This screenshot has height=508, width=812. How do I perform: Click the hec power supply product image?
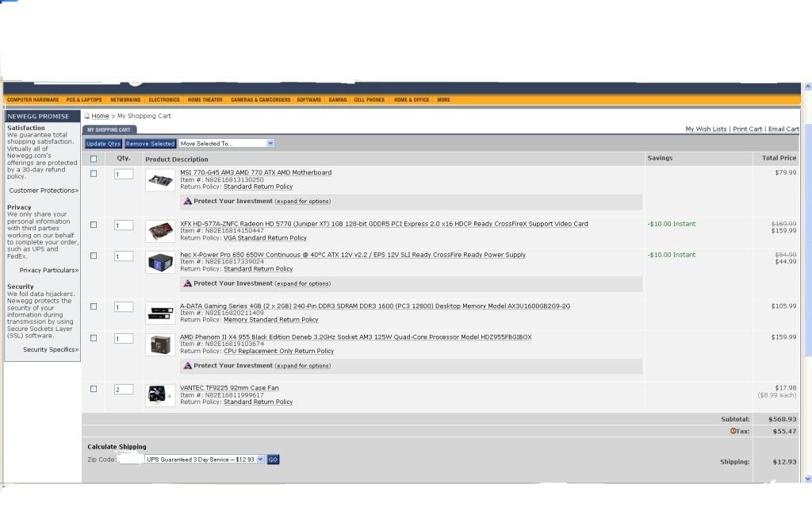[x=160, y=263]
